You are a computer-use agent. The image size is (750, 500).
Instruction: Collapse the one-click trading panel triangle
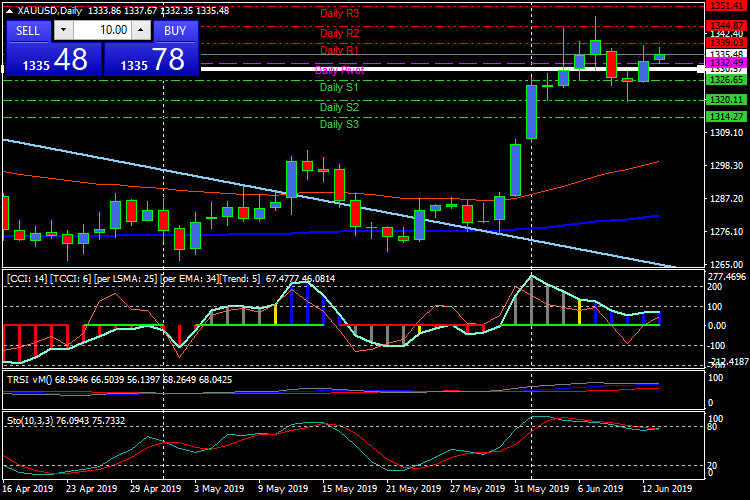click(x=10, y=11)
